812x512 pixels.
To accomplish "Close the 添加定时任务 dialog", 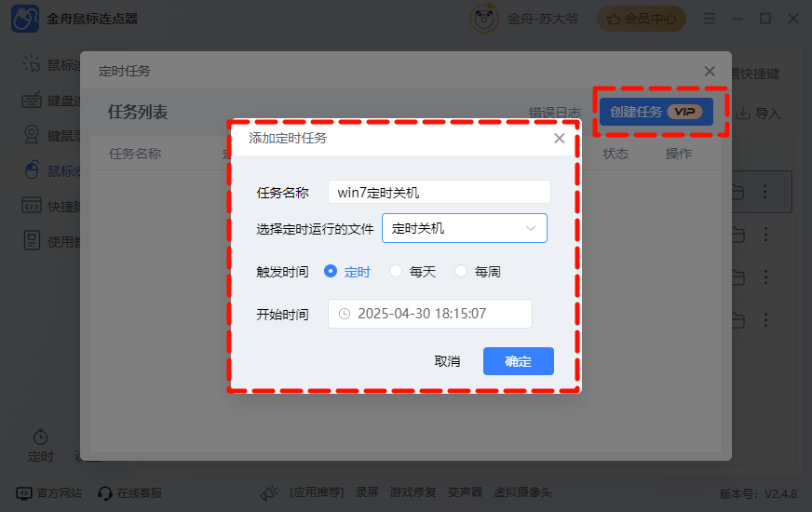I will click(560, 138).
